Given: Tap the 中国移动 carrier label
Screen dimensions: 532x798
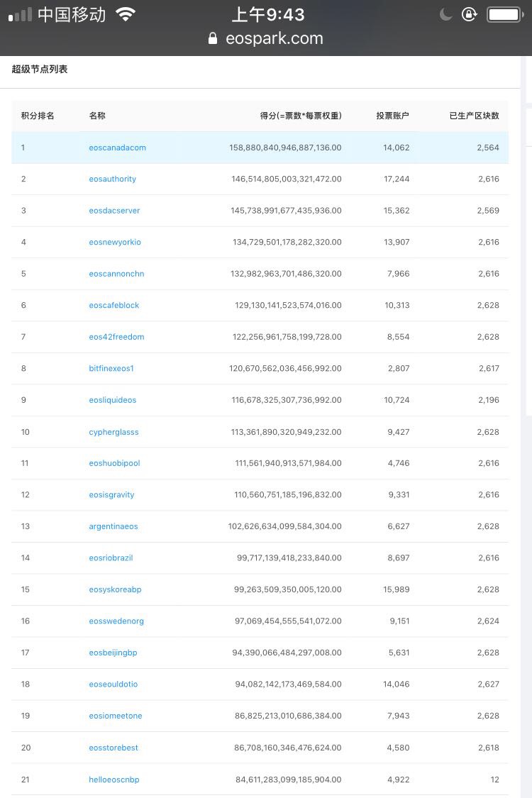Looking at the screenshot, I should pos(72,15).
